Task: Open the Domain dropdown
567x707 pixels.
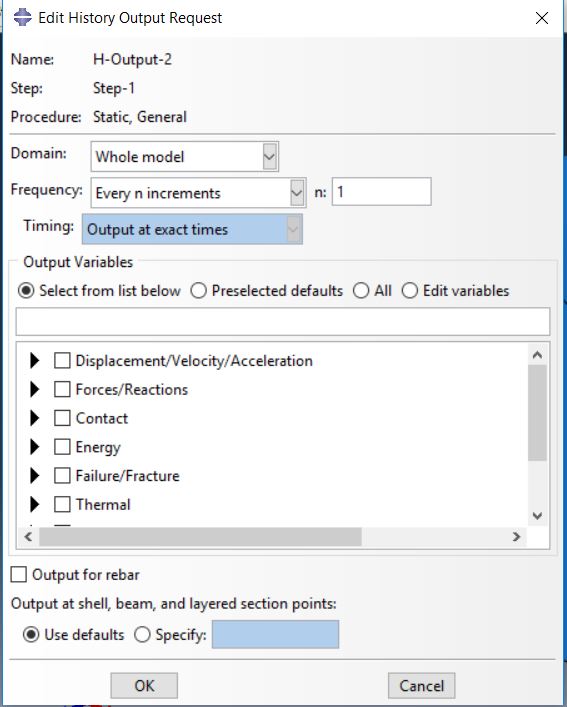Action: pyautogui.click(x=185, y=156)
